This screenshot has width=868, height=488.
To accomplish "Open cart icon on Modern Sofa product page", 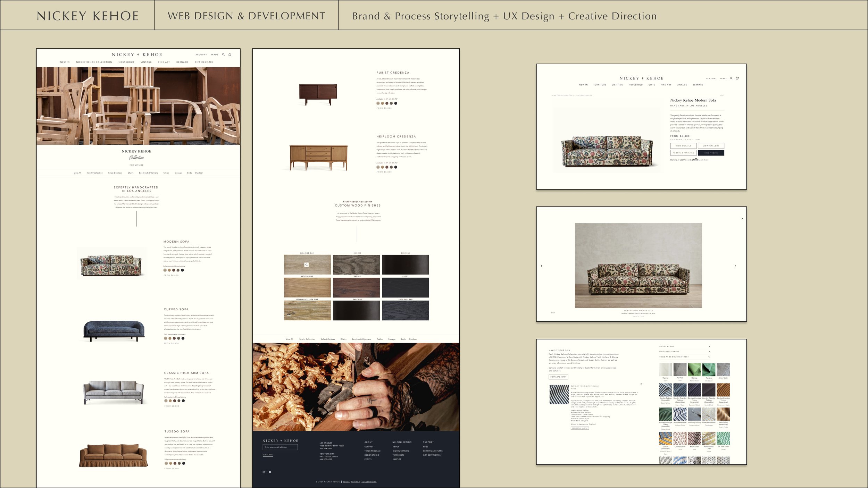I will 737,78.
